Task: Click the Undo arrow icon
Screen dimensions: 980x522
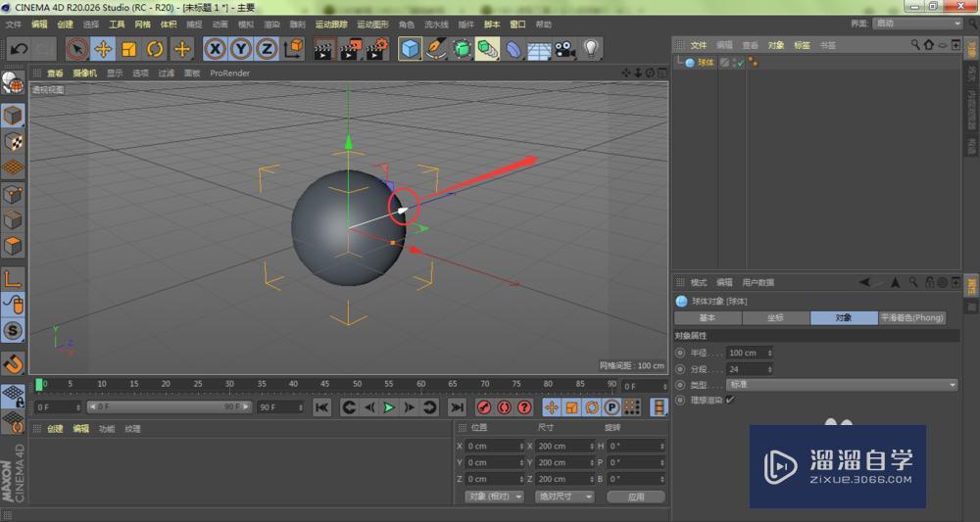Action: (18, 49)
